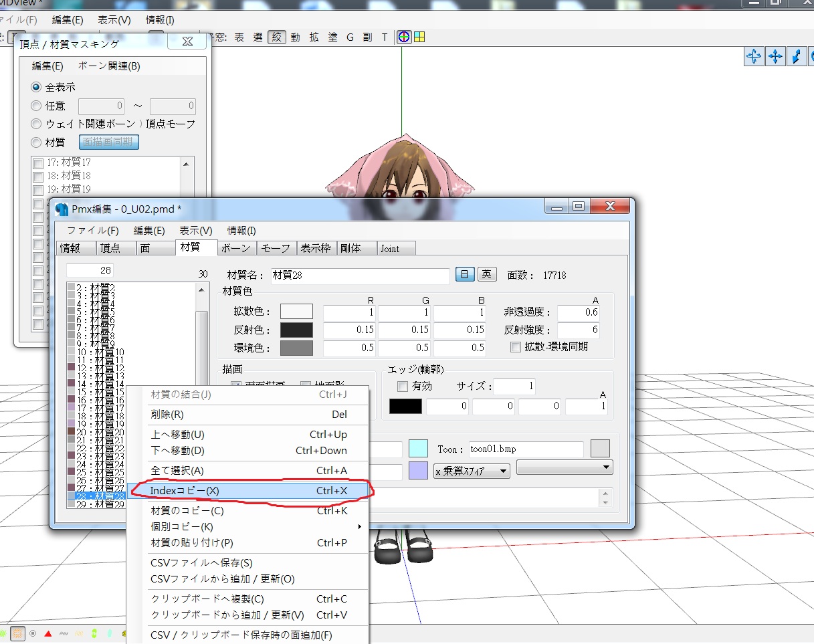This screenshot has height=644, width=814.
Task: Click the 英 language button
Action: click(487, 274)
